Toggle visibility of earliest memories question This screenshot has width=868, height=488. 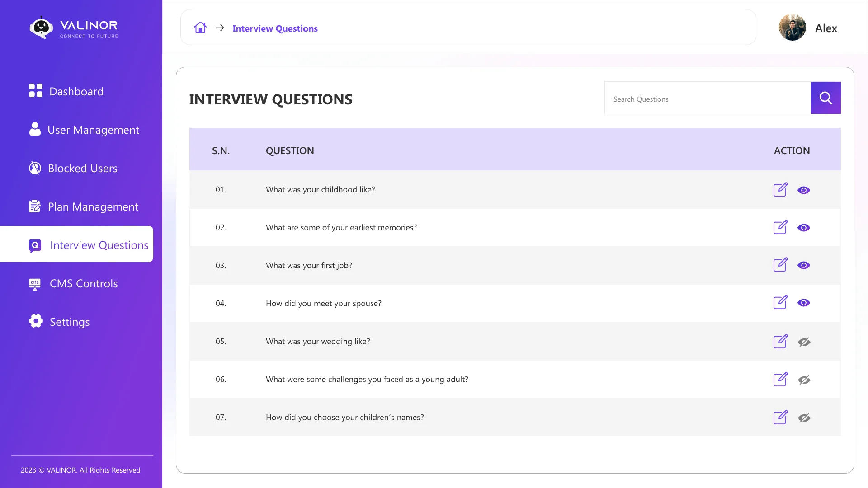(803, 228)
